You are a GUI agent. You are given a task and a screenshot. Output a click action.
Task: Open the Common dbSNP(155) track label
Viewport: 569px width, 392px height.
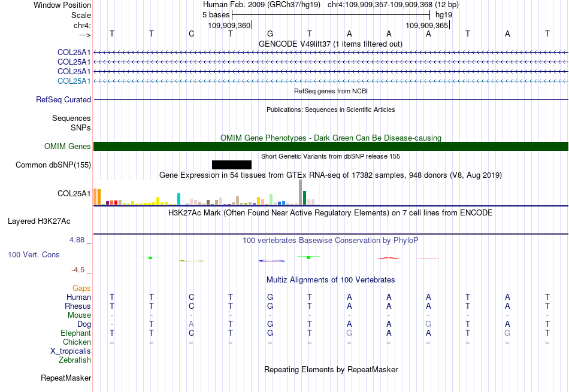click(53, 165)
